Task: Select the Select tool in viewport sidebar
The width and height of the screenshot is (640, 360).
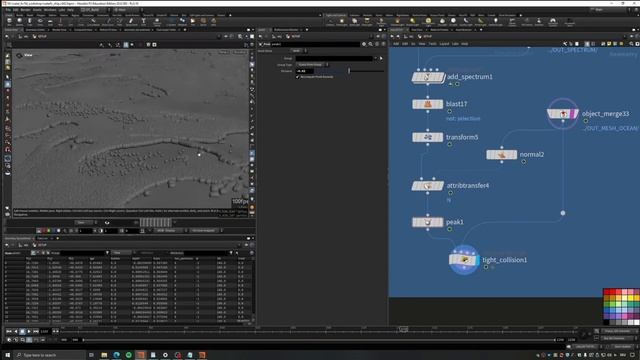Action: point(7,77)
